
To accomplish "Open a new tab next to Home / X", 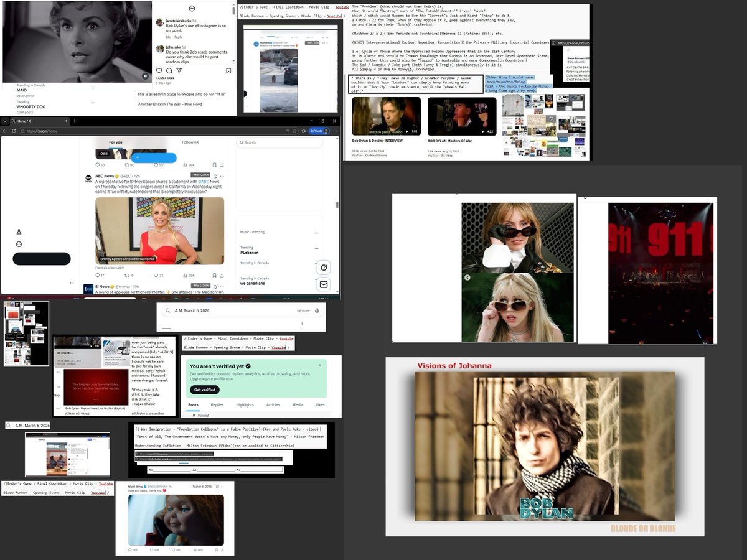I will (74, 121).
